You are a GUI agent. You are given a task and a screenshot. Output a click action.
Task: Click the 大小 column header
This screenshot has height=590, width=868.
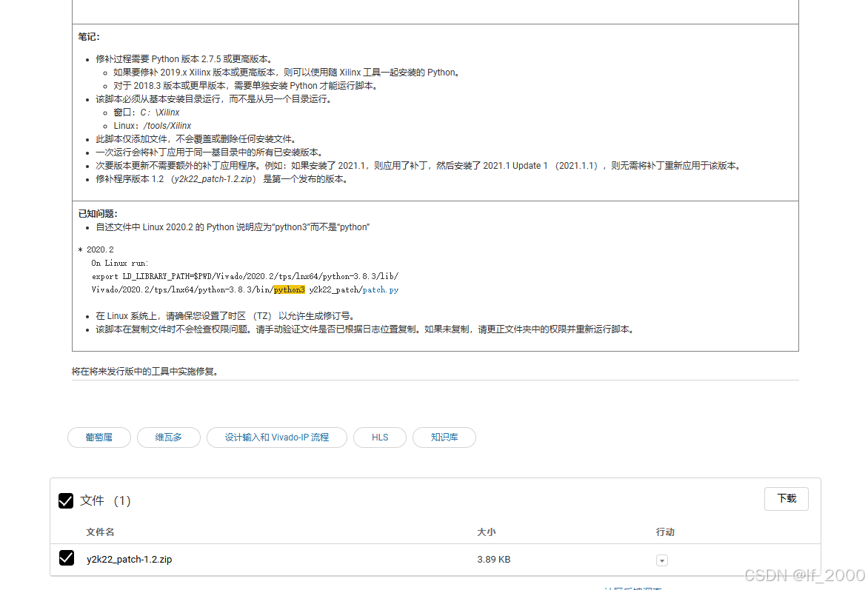[487, 532]
